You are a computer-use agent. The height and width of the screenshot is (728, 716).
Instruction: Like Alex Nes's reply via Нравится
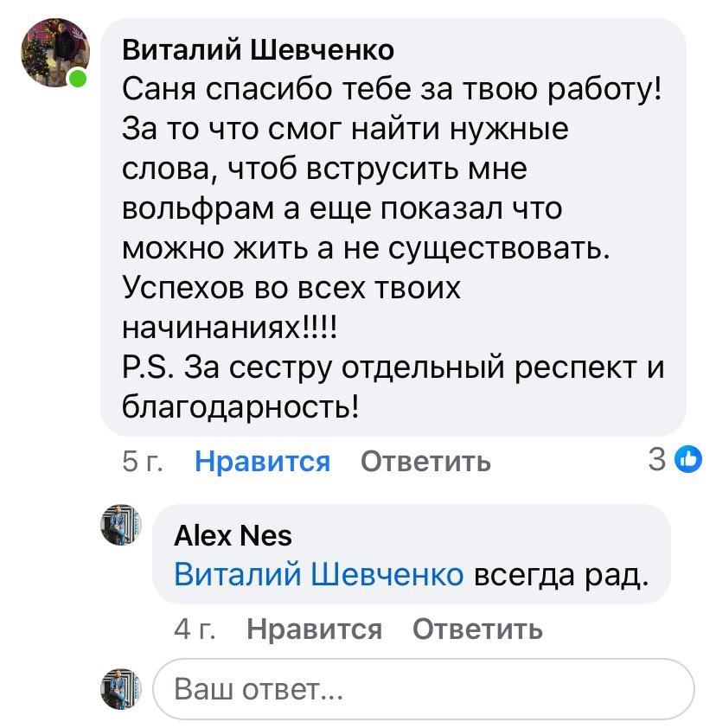point(316,629)
